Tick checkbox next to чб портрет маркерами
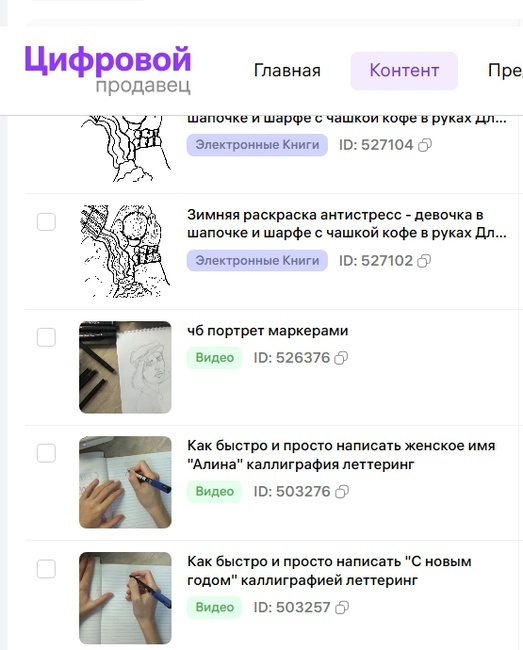The width and height of the screenshot is (523, 650). point(46,337)
